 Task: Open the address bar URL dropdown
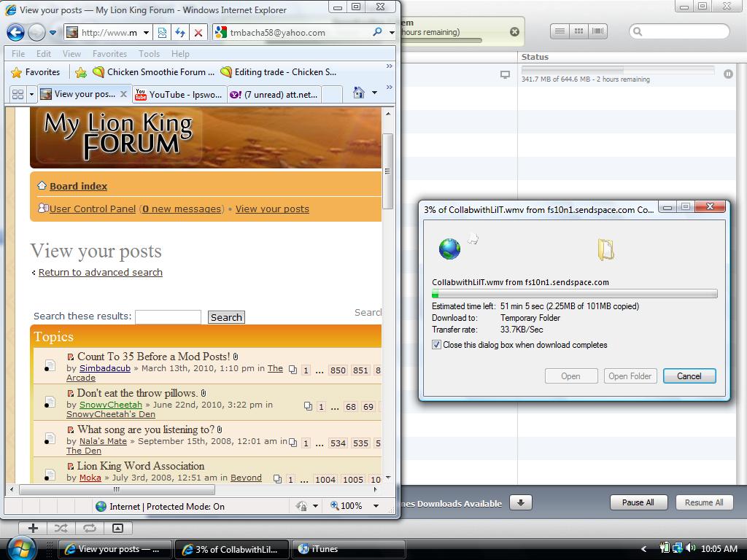point(146,32)
